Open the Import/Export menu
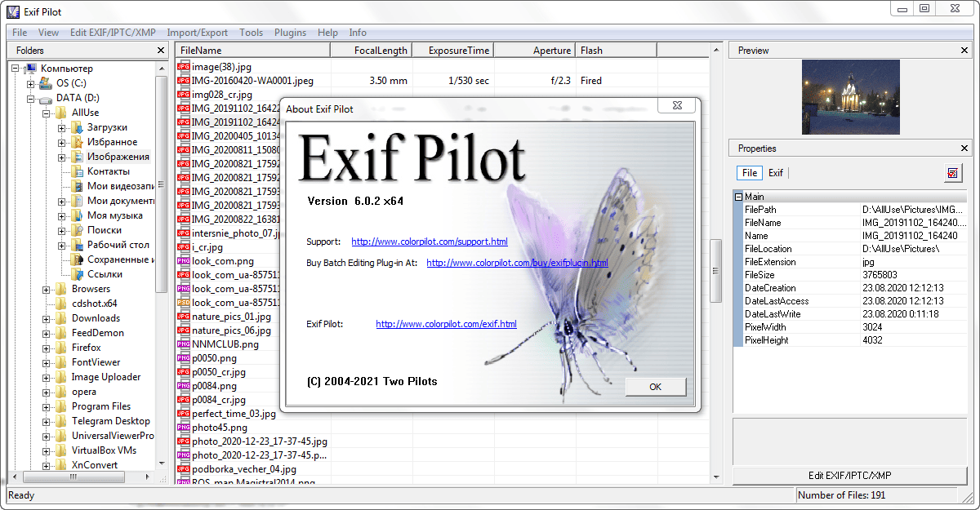The image size is (980, 510). point(198,33)
